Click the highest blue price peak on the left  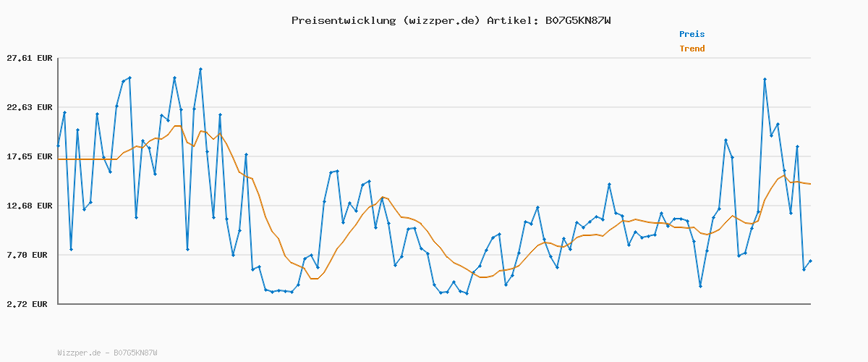[200, 70]
